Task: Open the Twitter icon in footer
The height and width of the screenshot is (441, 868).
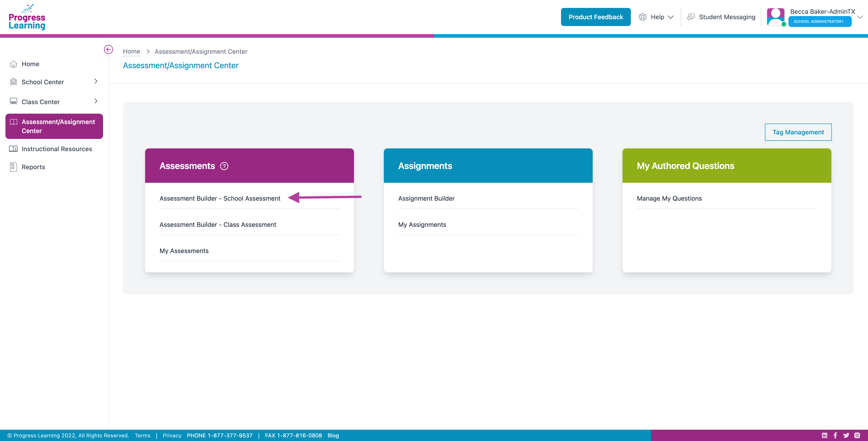Action: [x=846, y=435]
